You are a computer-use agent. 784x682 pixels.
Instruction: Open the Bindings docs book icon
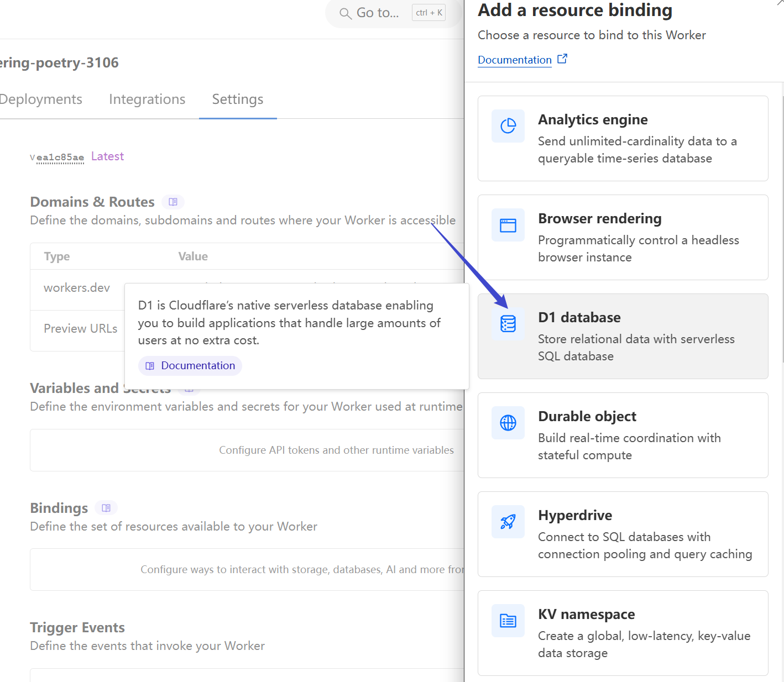pyautogui.click(x=106, y=508)
